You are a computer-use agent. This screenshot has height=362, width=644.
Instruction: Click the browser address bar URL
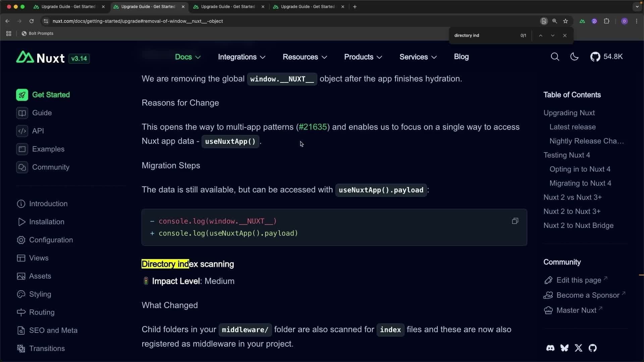click(138, 21)
